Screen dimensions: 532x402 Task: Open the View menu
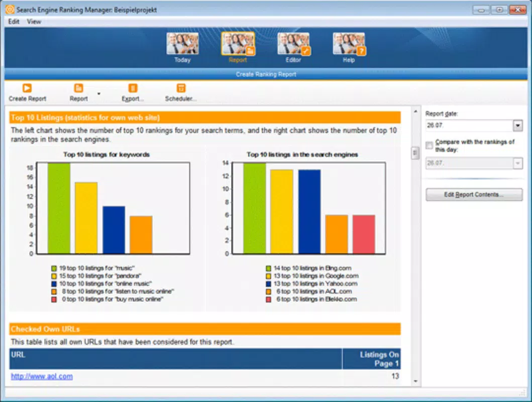(34, 22)
